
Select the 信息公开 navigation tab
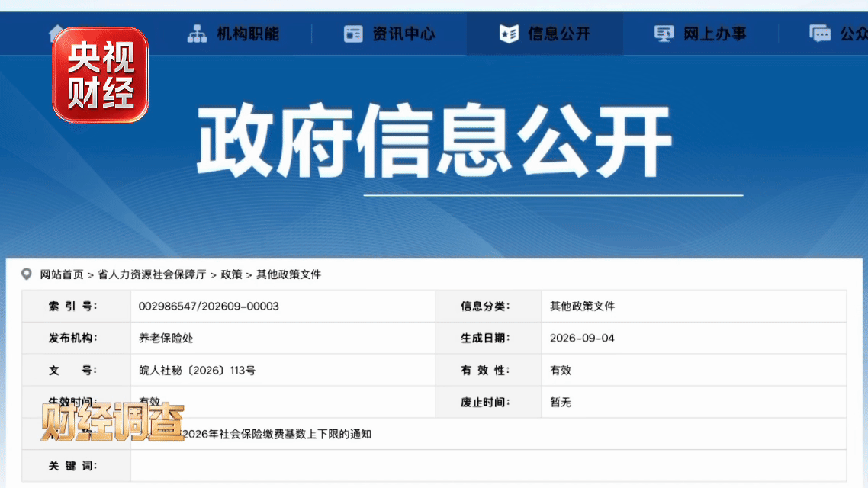coord(545,34)
